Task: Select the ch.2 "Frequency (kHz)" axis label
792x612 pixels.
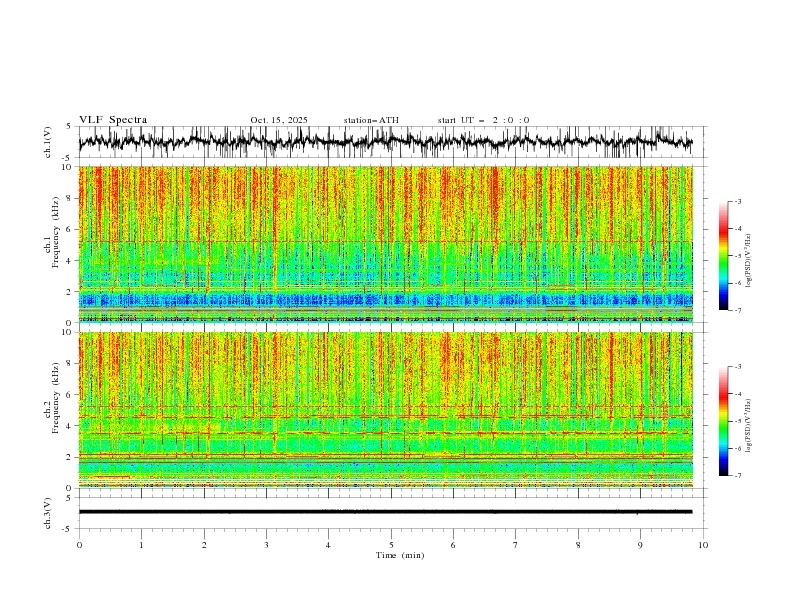Action: tap(56, 398)
